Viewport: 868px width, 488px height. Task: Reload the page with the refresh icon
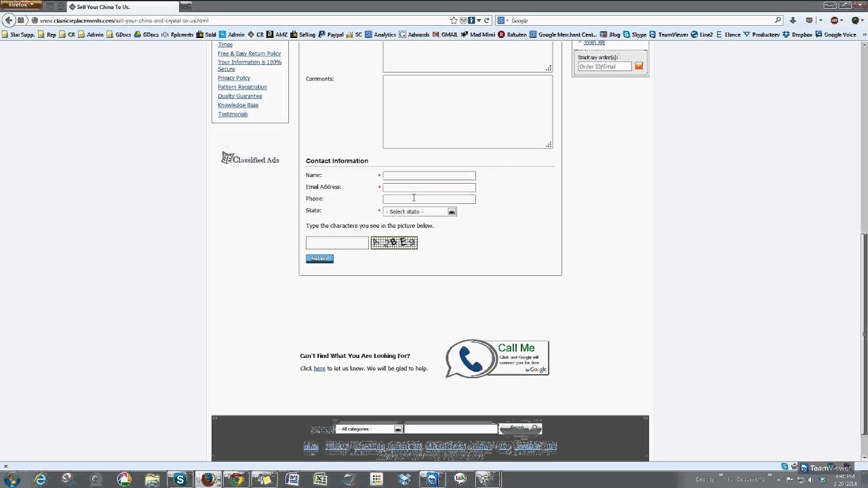click(x=487, y=20)
